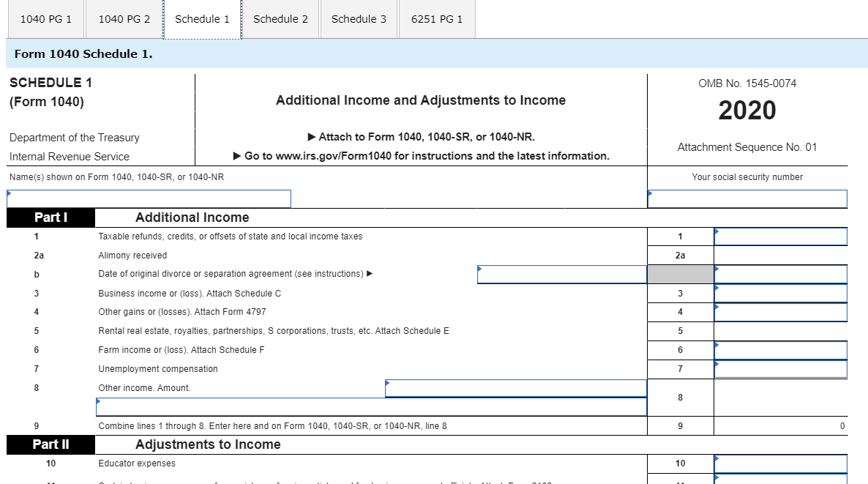868x484 pixels.
Task: Click line 3 business income amount field
Action: pyautogui.click(x=780, y=293)
